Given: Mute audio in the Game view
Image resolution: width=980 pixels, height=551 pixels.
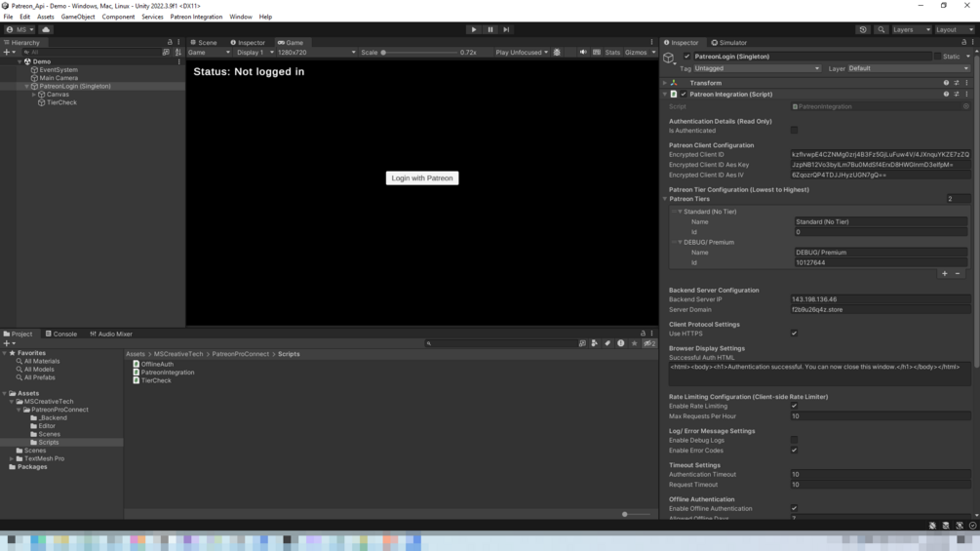Looking at the screenshot, I should click(583, 53).
